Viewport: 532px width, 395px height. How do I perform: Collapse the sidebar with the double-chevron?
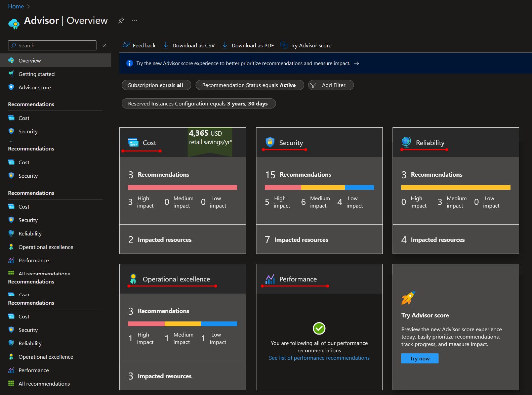[x=104, y=46]
